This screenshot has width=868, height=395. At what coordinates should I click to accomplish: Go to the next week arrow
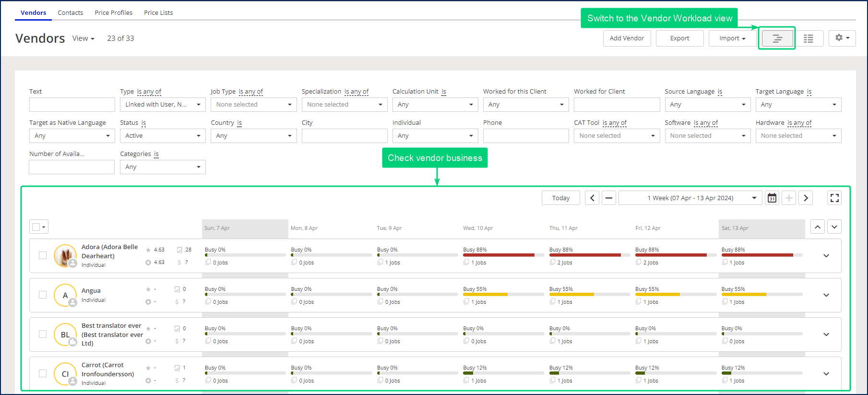pyautogui.click(x=806, y=198)
